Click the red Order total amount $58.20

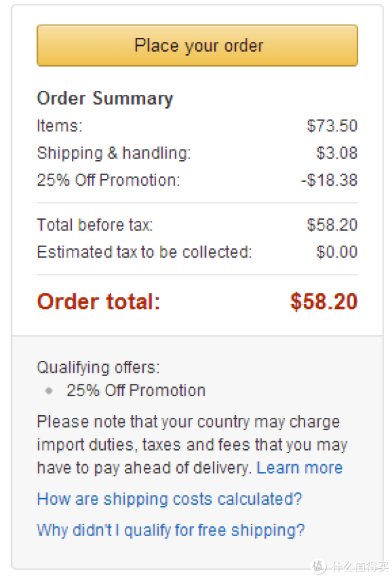[x=324, y=301]
